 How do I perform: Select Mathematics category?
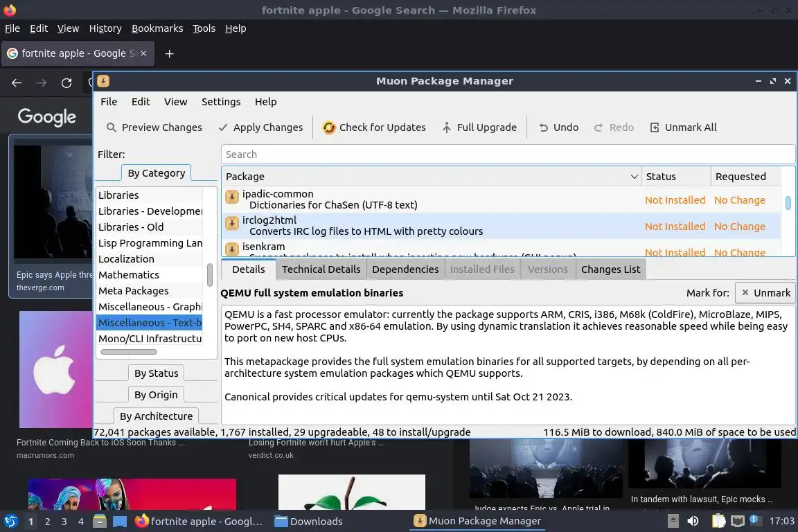click(x=150, y=275)
